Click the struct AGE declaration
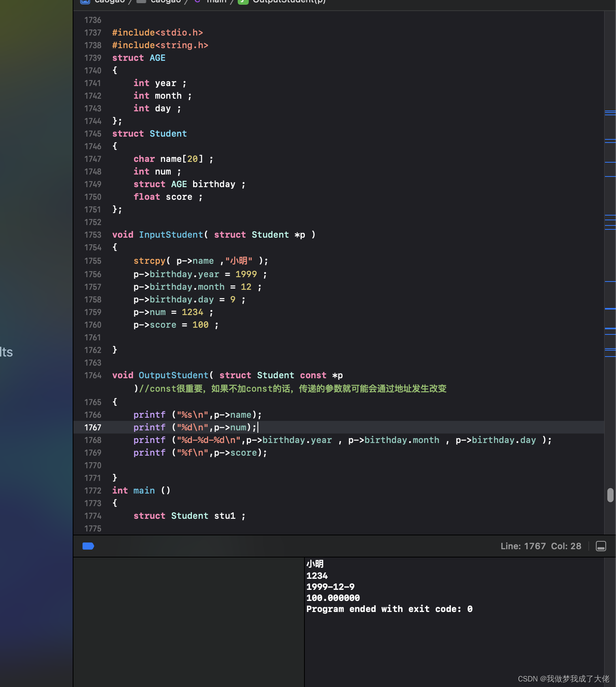 [x=139, y=58]
